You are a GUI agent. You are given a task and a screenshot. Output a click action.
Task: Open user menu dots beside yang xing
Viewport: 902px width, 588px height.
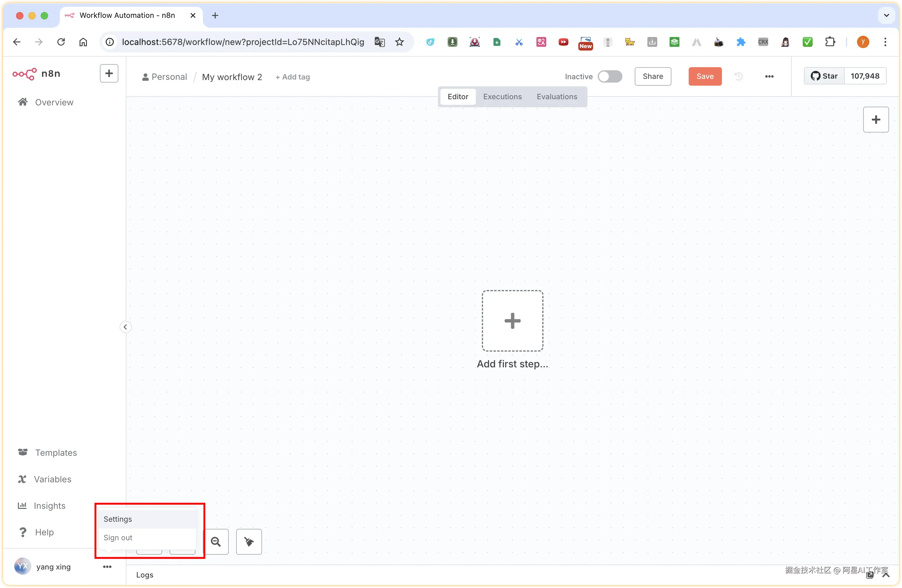107,567
